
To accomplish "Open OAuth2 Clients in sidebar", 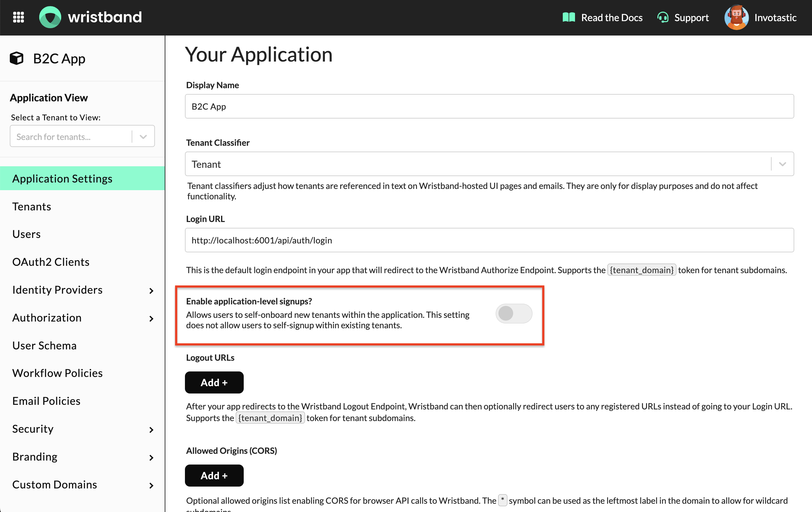I will [x=51, y=262].
